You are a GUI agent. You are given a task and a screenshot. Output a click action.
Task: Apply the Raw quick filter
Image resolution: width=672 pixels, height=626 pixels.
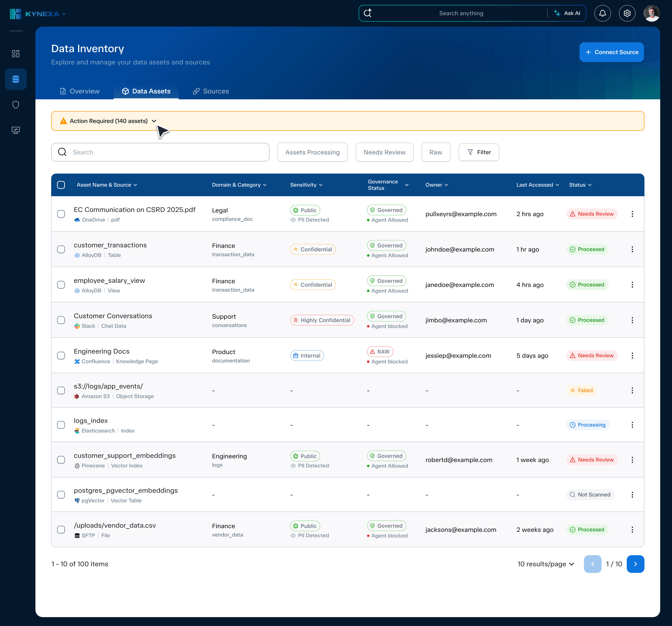click(436, 152)
